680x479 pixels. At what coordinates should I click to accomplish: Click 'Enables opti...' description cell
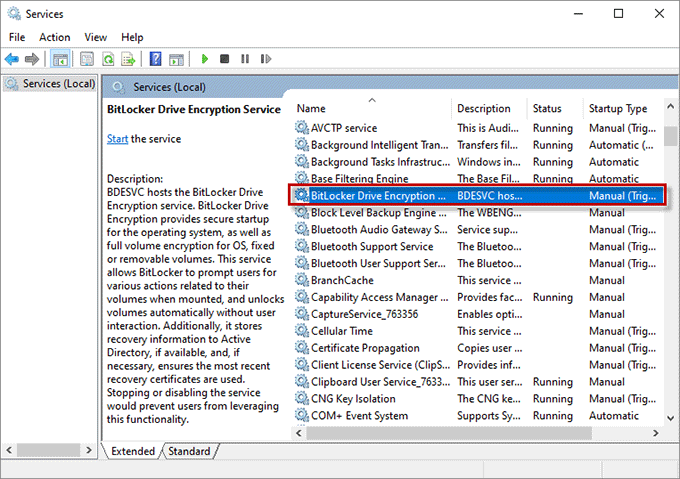click(x=490, y=314)
